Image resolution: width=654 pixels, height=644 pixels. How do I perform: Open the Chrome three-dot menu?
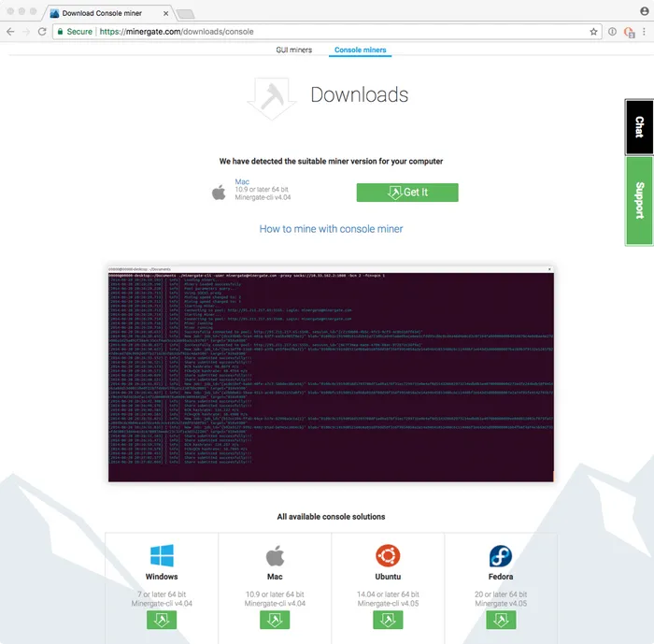coord(645,31)
